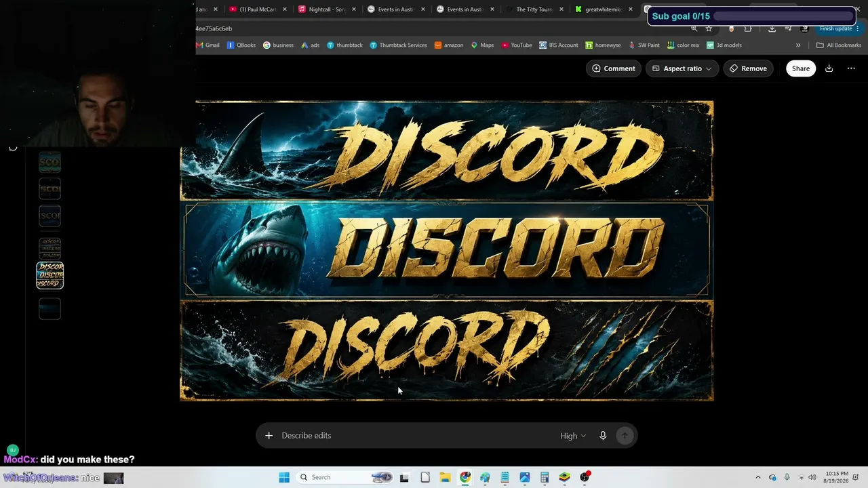The height and width of the screenshot is (488, 868).
Task: Open the SW Paint bookmark
Action: pos(644,45)
